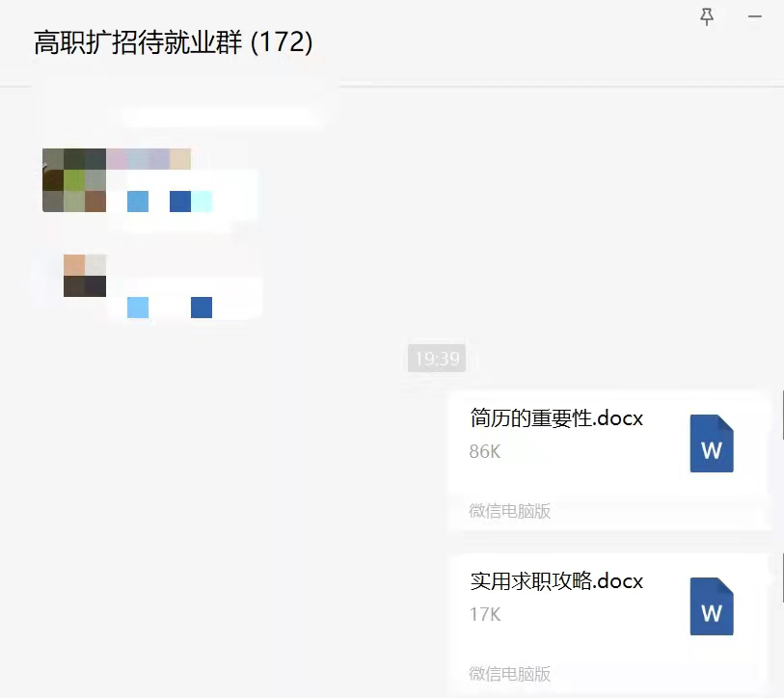Click the 19:39 timestamp
784x698 pixels.
437,358
